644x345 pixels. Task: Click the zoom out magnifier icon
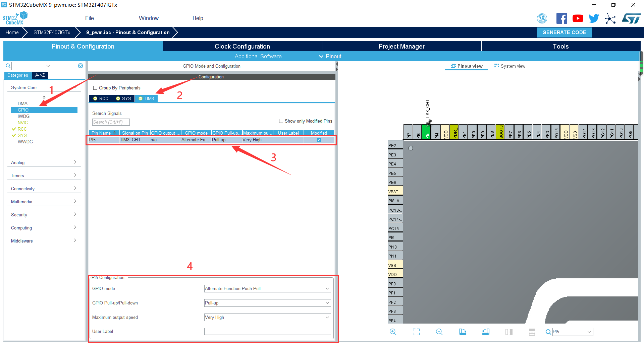(x=439, y=332)
